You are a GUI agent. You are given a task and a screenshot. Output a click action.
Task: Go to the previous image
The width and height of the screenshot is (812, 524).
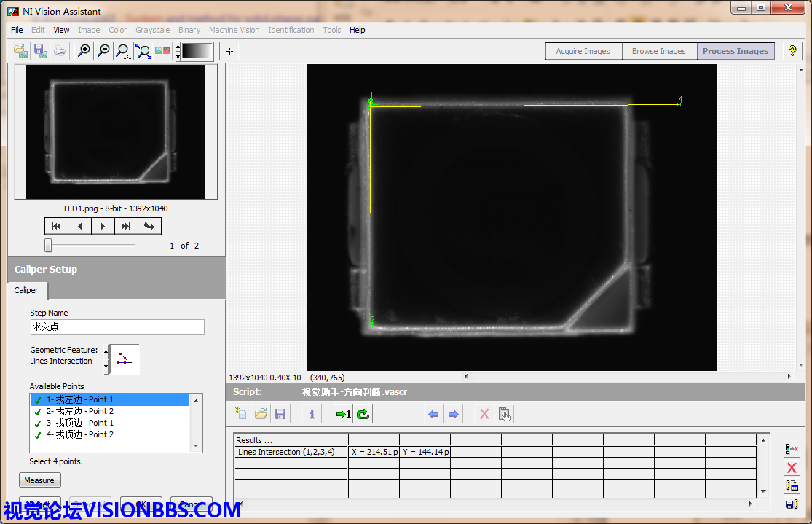(x=80, y=226)
